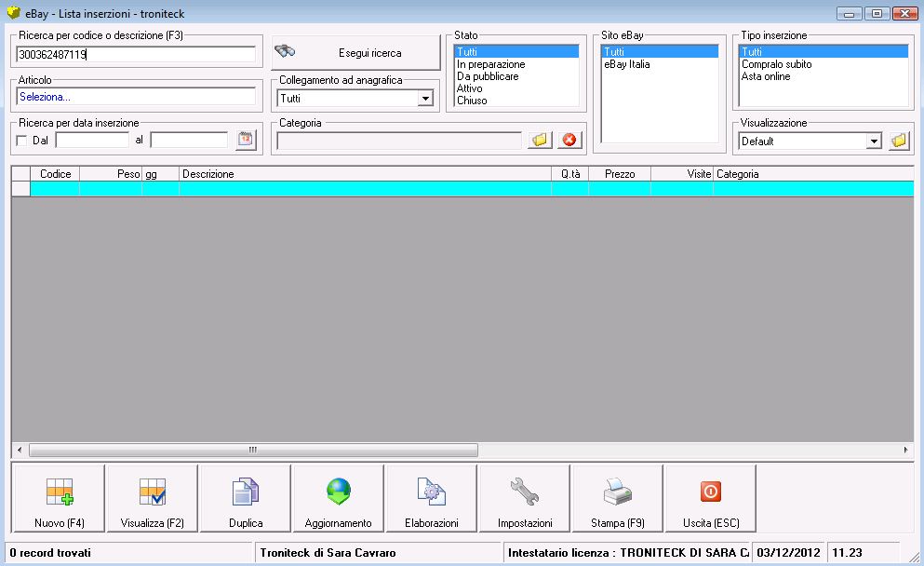The height and width of the screenshot is (566, 924).
Task: Create a new listing with Nuovo (F4)
Action: click(x=59, y=498)
